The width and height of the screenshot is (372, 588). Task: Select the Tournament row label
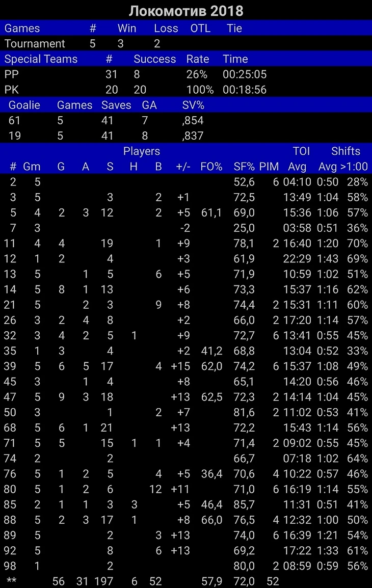tap(35, 43)
